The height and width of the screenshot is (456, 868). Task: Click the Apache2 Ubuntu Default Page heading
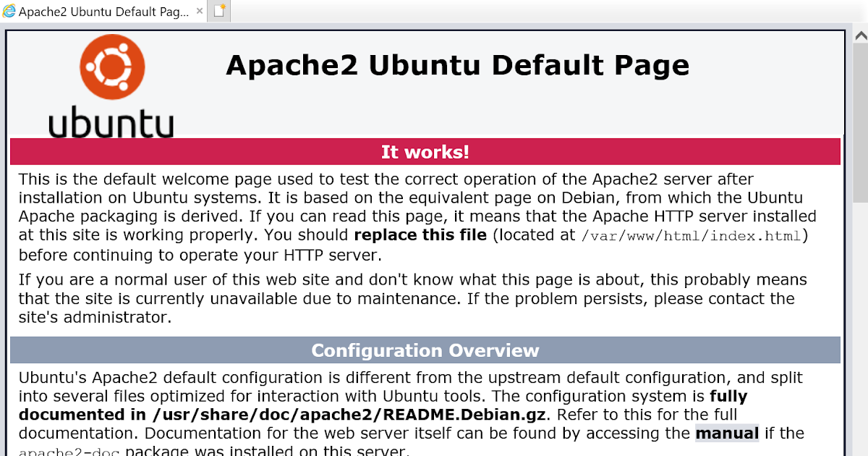(x=457, y=65)
